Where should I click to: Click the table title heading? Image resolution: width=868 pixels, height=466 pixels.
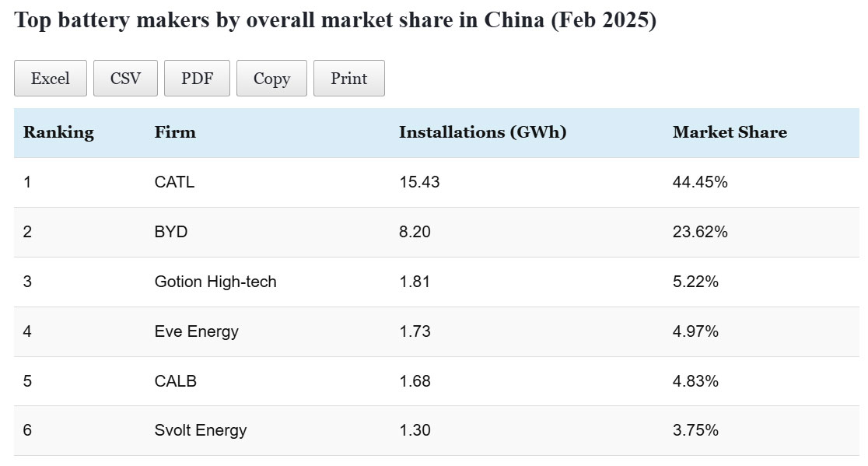(335, 21)
